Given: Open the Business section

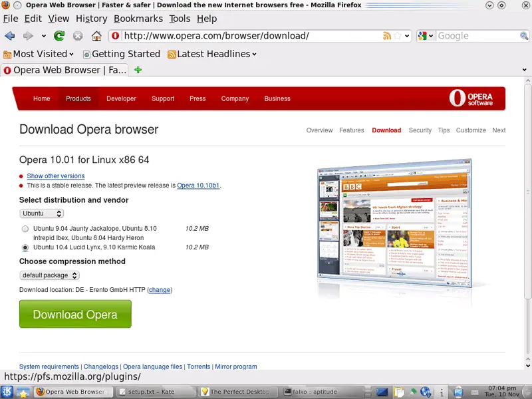Looking at the screenshot, I should pyautogui.click(x=277, y=98).
